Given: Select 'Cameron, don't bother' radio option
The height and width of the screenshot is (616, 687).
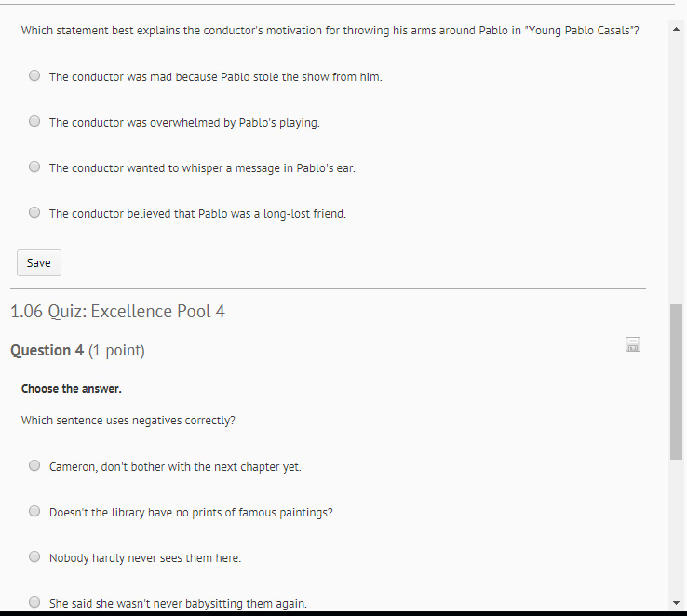Looking at the screenshot, I should [x=34, y=466].
